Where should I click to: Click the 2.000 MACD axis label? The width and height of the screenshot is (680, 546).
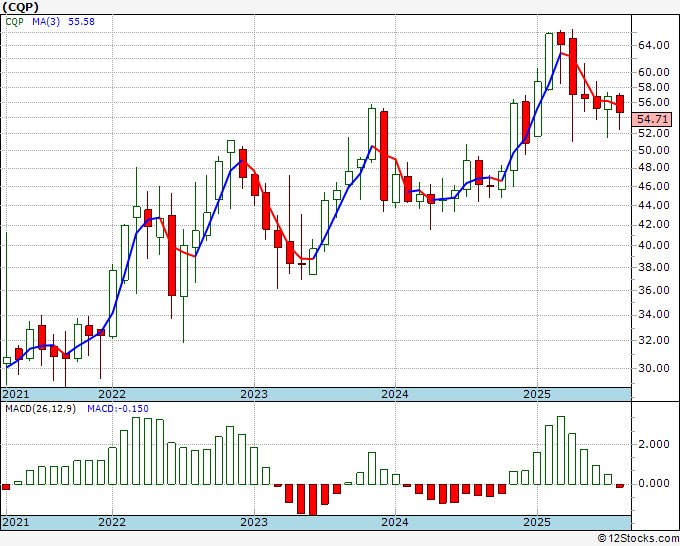coord(653,445)
